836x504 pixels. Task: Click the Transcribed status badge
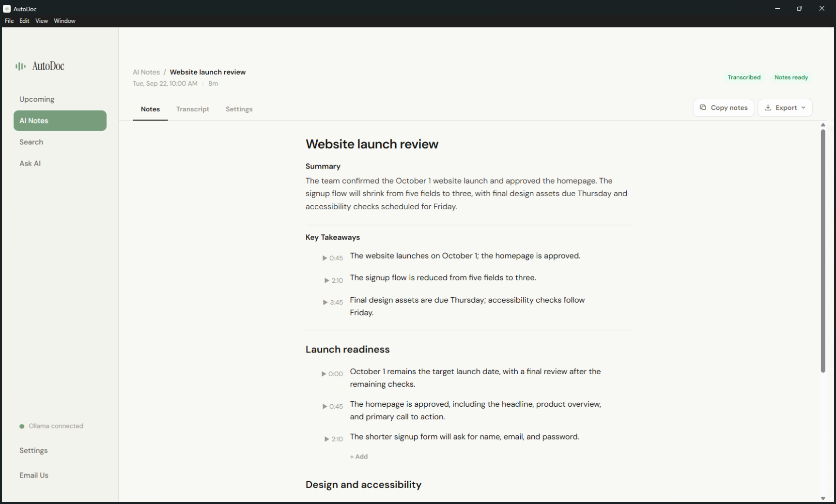(744, 77)
